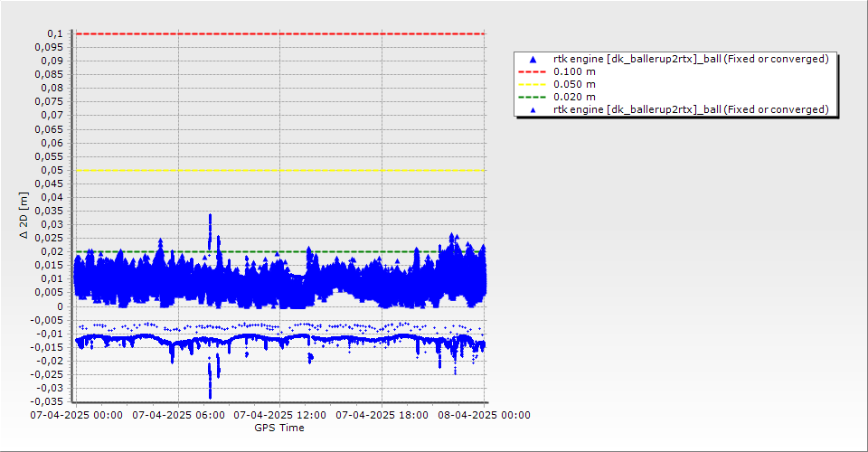
Task: Click the '0' y-axis tick label
Action: (x=61, y=306)
